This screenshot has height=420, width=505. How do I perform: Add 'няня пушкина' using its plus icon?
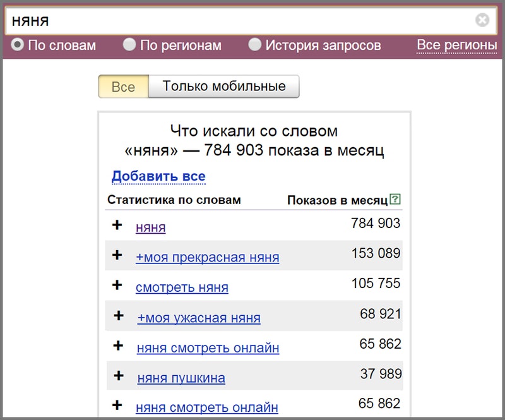click(x=118, y=376)
